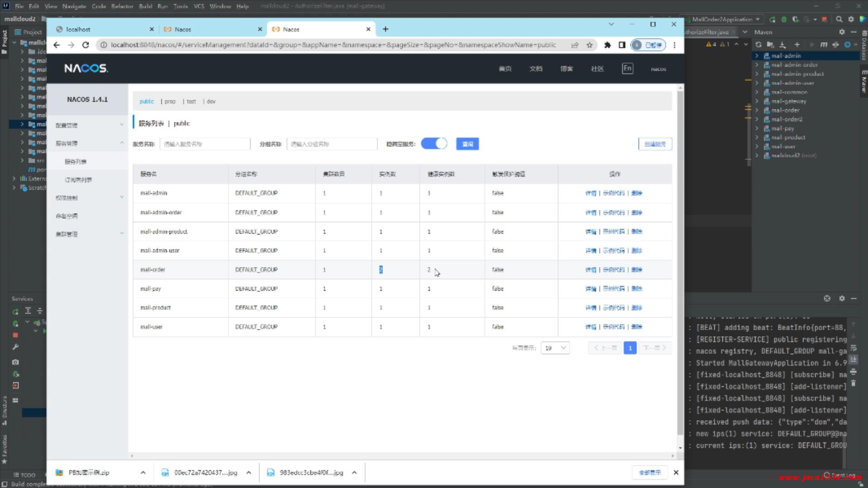The image size is (868, 488).
Task: Add Maven project plus icon
Action: tap(797, 44)
